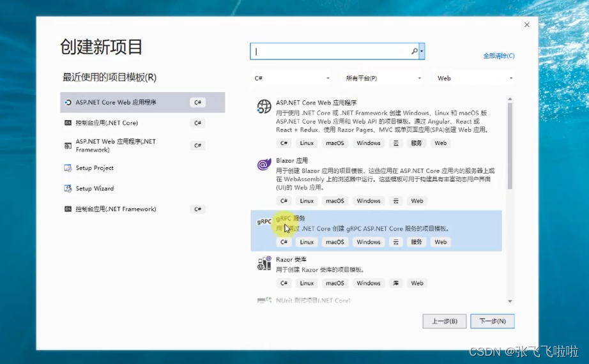Select the ASP.NET Core Web globe icon in template list

(264, 106)
